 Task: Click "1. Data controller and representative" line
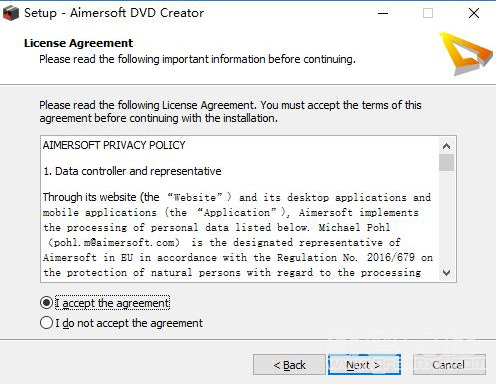[x=132, y=171]
